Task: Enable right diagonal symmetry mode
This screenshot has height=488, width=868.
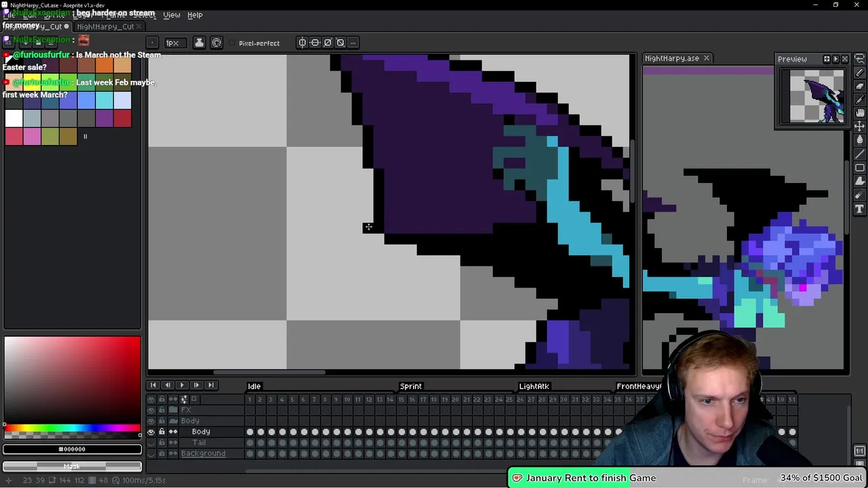Action: click(x=328, y=43)
